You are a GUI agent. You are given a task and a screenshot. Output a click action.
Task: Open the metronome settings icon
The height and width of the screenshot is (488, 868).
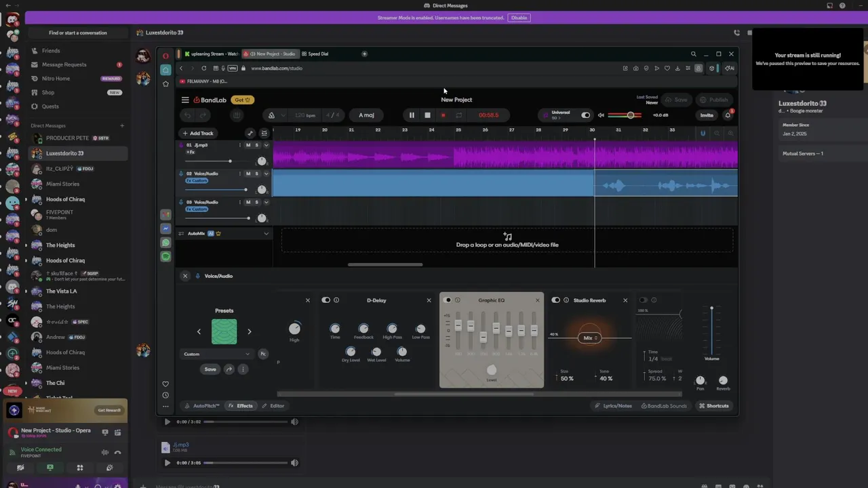click(271, 115)
